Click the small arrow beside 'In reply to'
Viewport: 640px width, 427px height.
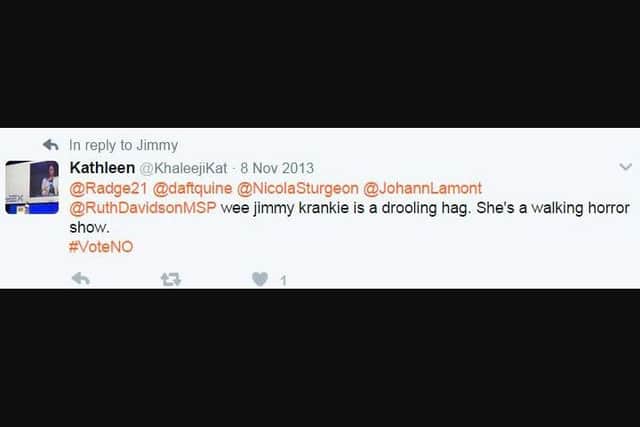tap(51, 145)
